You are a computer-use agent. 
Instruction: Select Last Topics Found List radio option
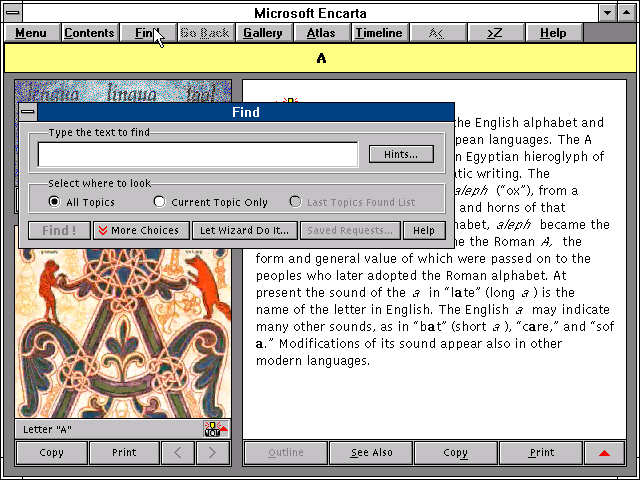(352, 202)
